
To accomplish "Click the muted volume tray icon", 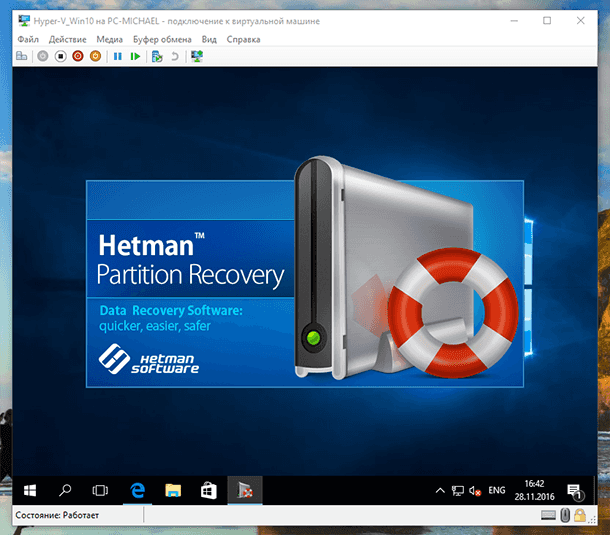I will coord(475,491).
